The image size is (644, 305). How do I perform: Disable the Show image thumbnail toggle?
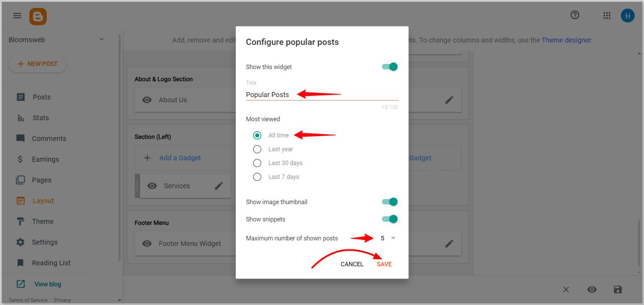click(389, 202)
